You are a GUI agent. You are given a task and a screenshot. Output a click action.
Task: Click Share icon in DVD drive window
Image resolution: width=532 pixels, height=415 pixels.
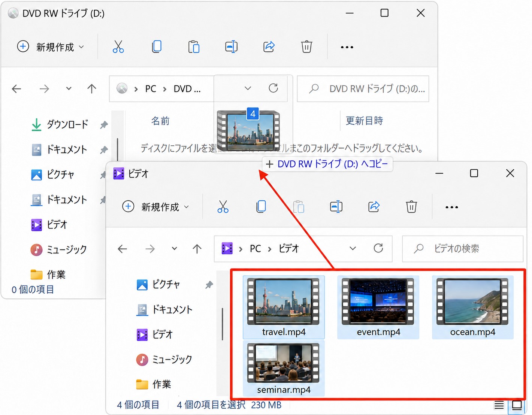tap(269, 47)
